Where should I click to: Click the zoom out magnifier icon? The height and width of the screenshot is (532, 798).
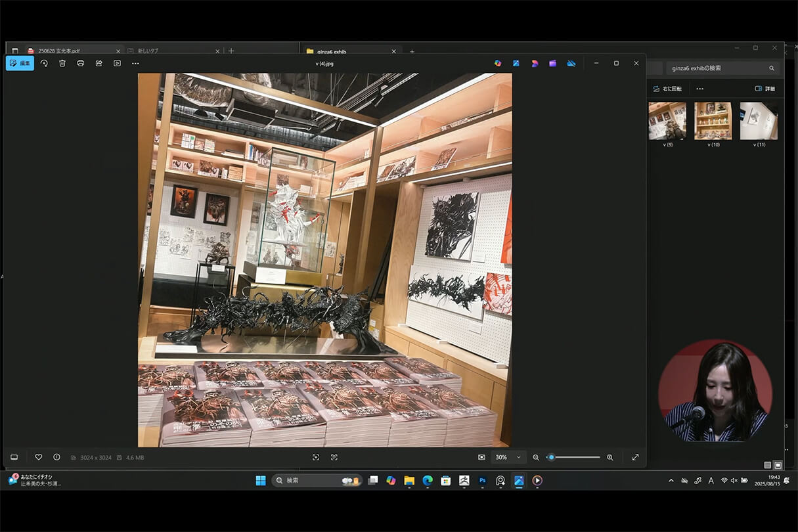(536, 457)
